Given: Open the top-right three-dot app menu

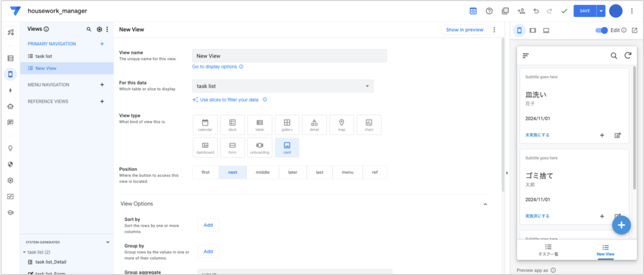Looking at the screenshot, I should click(x=632, y=11).
